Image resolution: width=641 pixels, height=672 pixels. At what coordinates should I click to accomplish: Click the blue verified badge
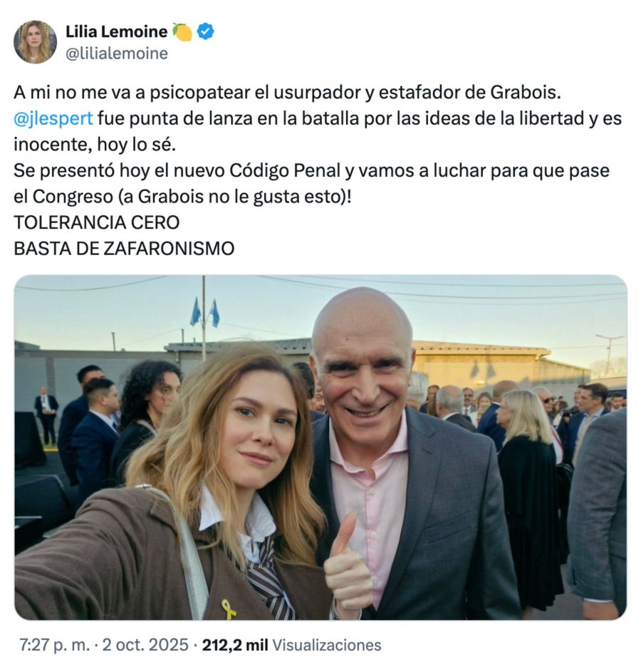(206, 32)
